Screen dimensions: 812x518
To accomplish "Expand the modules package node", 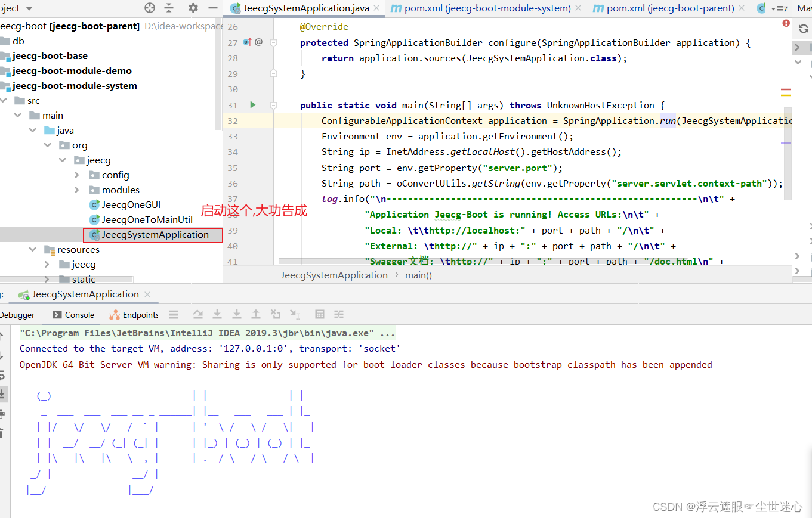I will point(77,190).
